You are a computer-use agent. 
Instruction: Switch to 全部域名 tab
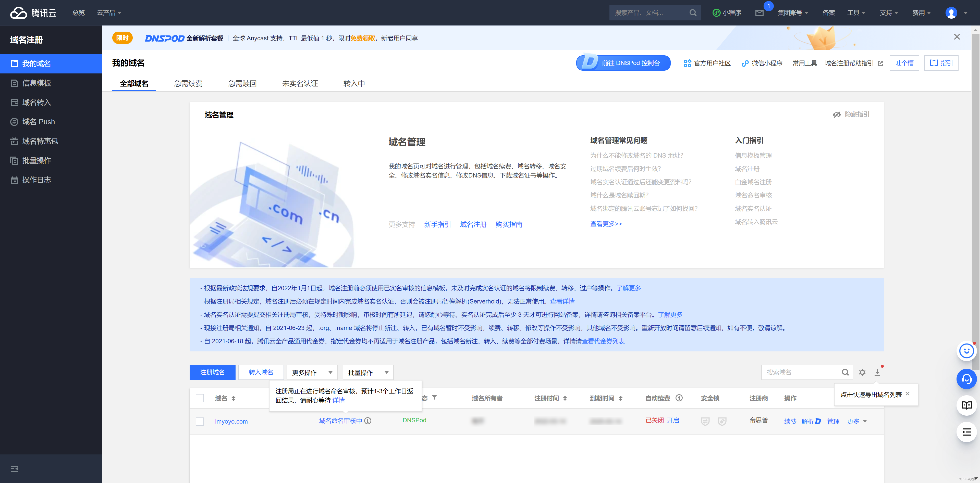134,83
